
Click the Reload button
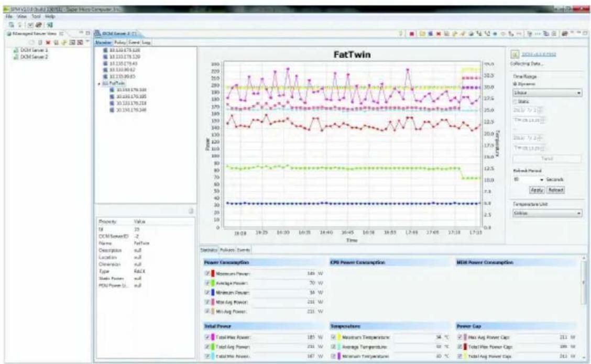coord(555,190)
